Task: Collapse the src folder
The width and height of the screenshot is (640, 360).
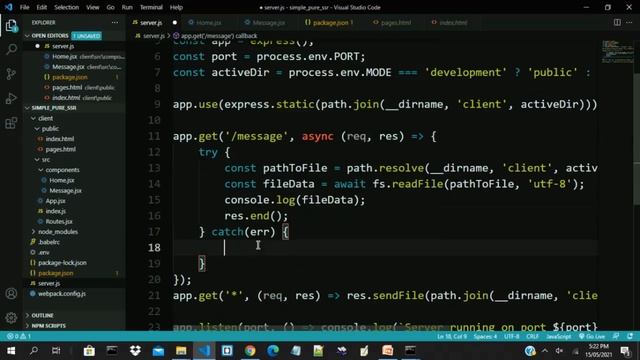Action: point(37,160)
